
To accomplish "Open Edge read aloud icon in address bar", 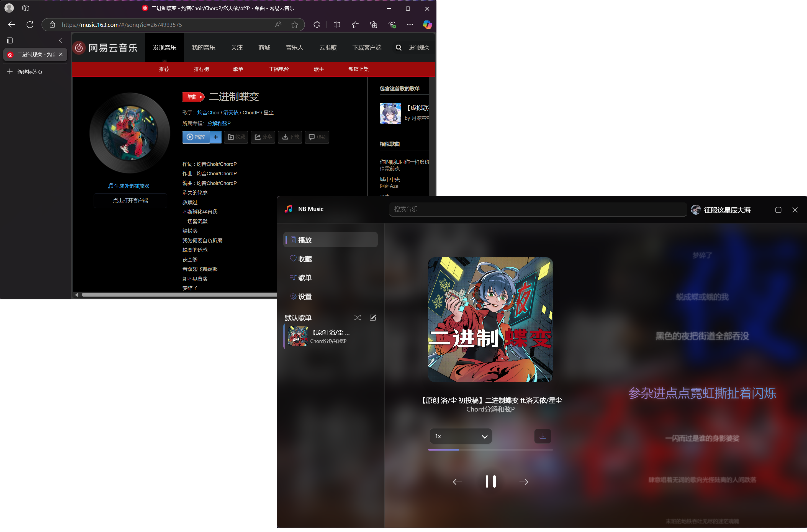I will [279, 24].
